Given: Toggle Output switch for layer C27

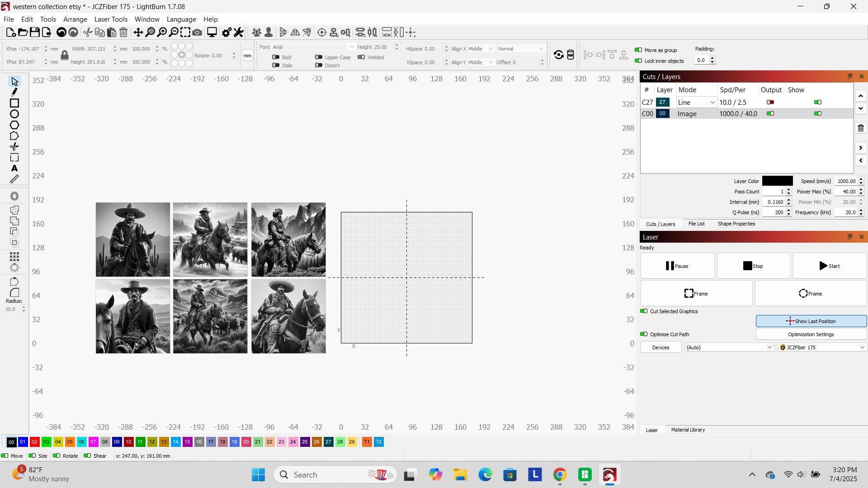Looking at the screenshot, I should point(770,102).
